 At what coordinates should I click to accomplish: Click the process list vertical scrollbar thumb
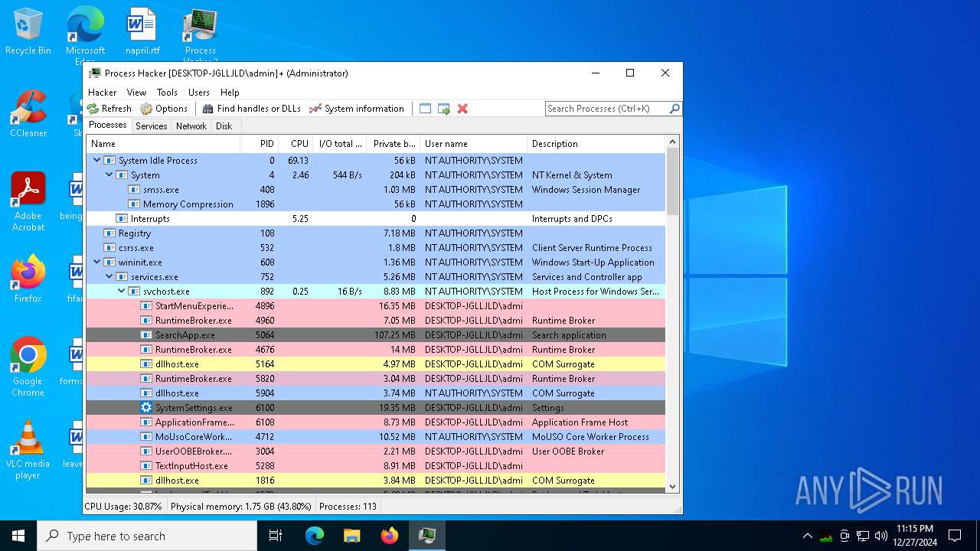672,181
